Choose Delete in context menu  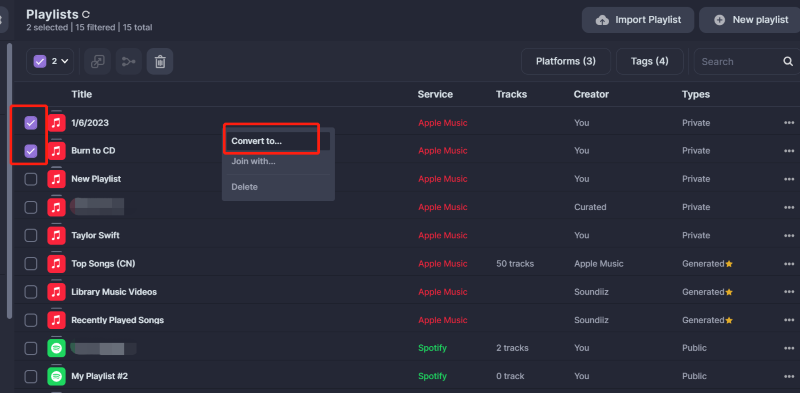(x=278, y=187)
